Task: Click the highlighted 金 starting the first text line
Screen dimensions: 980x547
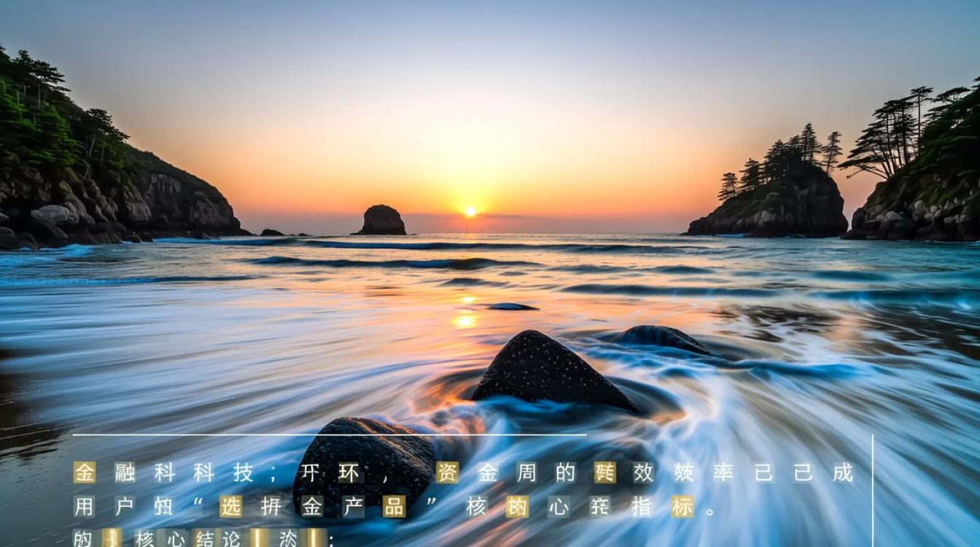Action: (x=85, y=473)
